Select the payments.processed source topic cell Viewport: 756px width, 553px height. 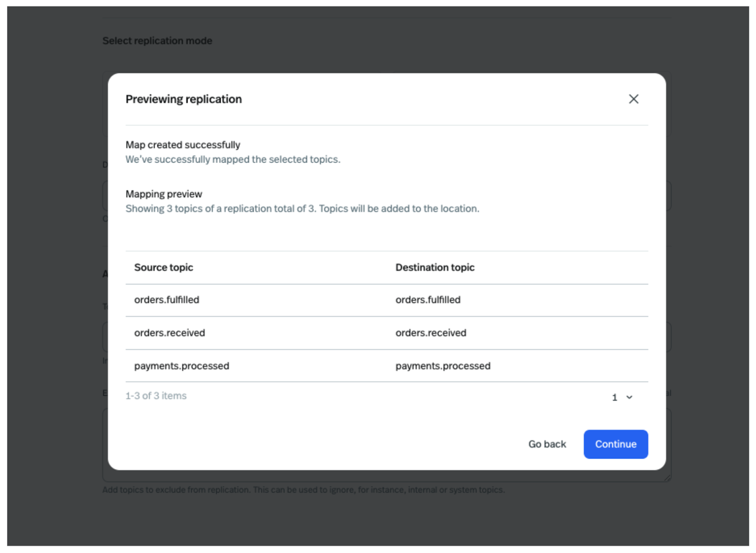(181, 366)
